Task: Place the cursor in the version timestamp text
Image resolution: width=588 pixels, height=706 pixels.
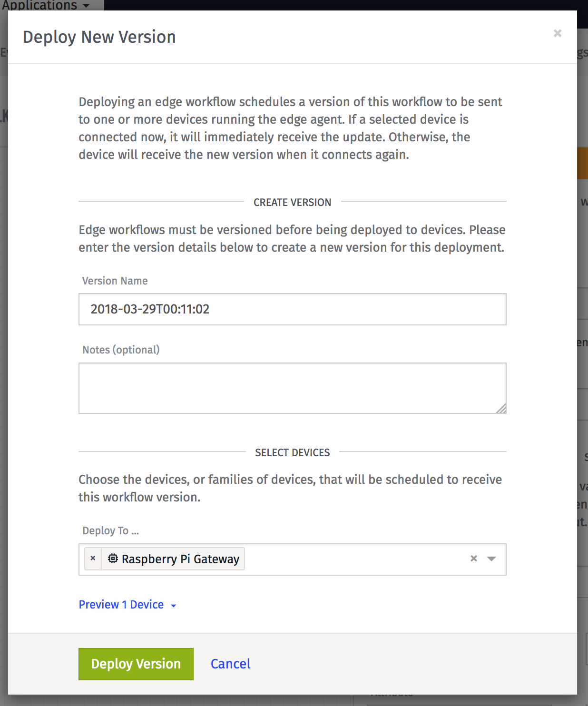Action: (150, 309)
